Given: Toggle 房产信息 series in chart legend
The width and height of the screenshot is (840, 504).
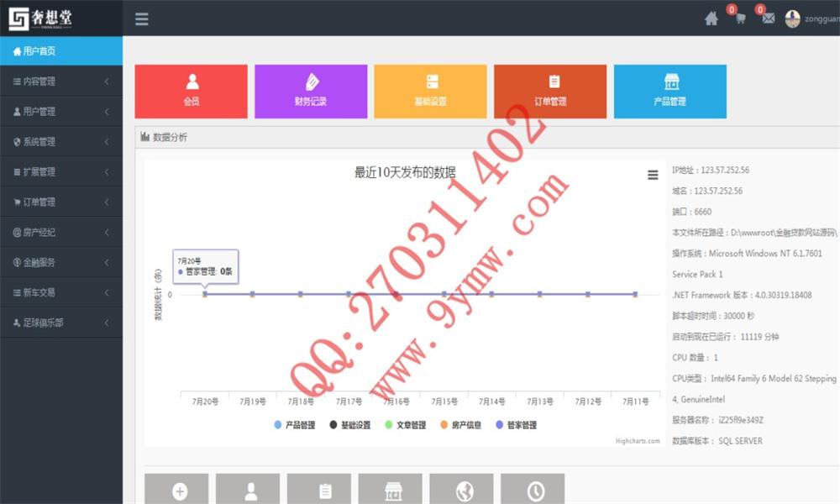Looking at the screenshot, I should click(460, 425).
